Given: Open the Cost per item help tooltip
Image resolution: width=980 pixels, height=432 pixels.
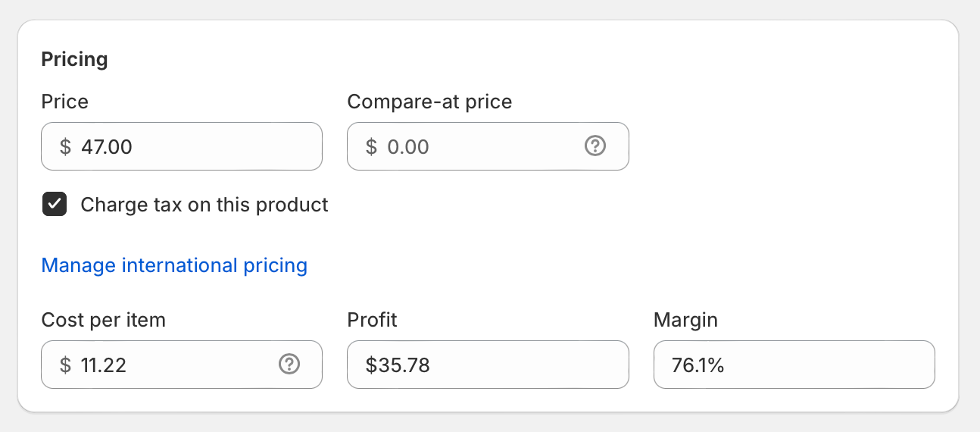Looking at the screenshot, I should pos(289,365).
